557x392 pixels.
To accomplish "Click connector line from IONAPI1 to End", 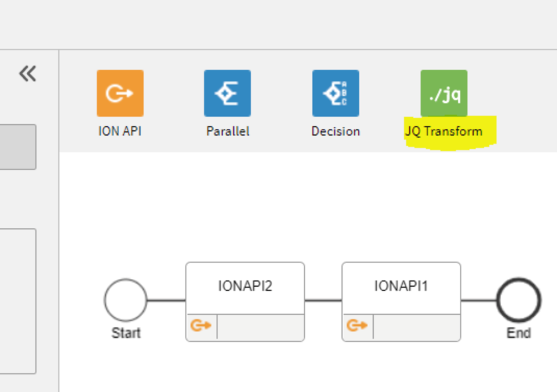I will point(478,300).
